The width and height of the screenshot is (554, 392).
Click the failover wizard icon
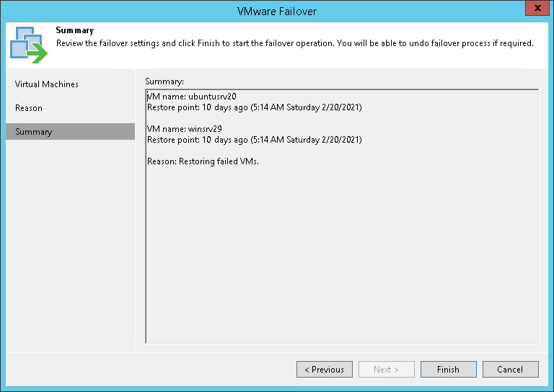[29, 45]
